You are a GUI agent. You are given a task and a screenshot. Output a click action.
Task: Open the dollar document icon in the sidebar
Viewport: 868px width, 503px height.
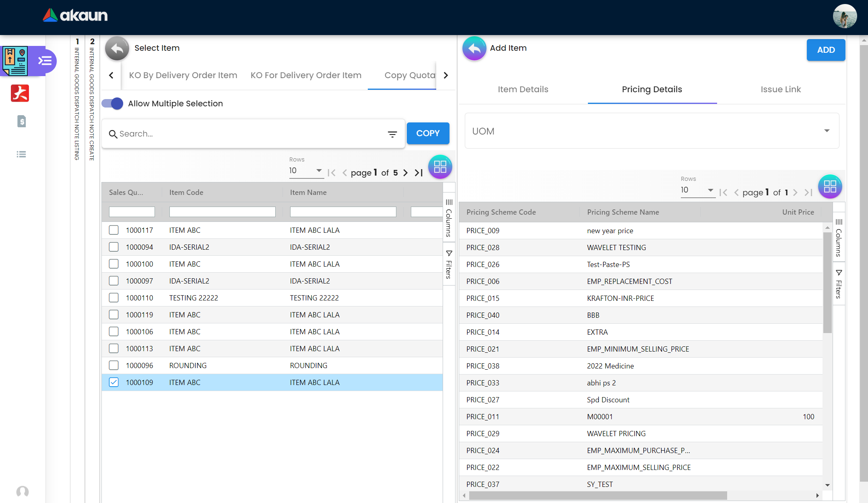[22, 121]
